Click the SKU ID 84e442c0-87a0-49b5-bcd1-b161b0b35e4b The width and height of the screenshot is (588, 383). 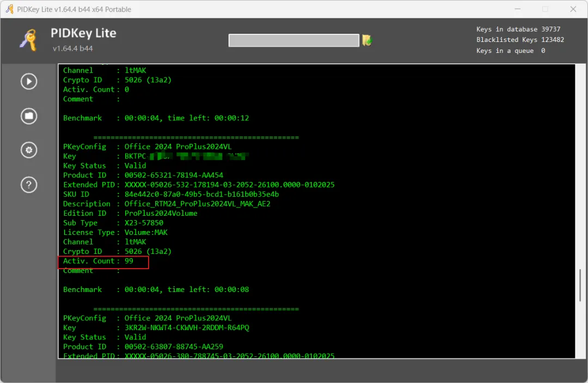coord(202,194)
